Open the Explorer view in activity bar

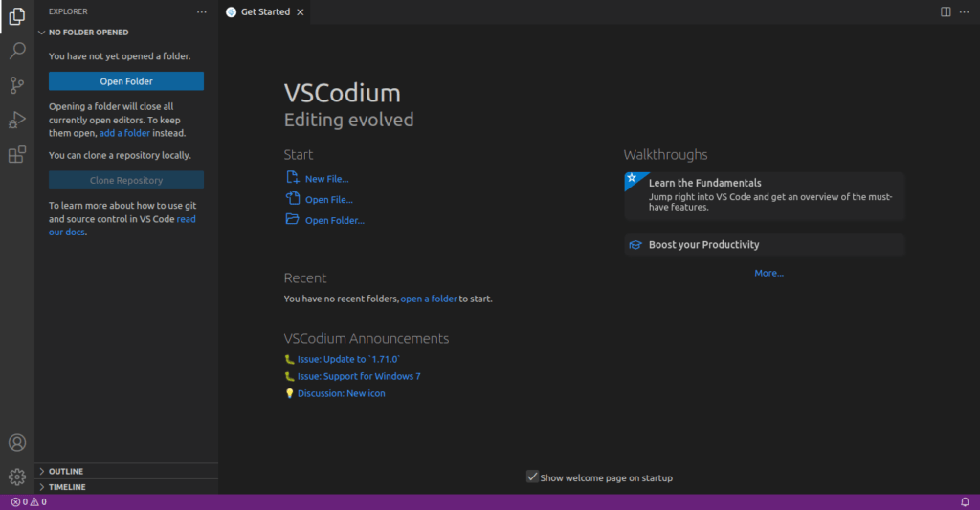(x=17, y=16)
